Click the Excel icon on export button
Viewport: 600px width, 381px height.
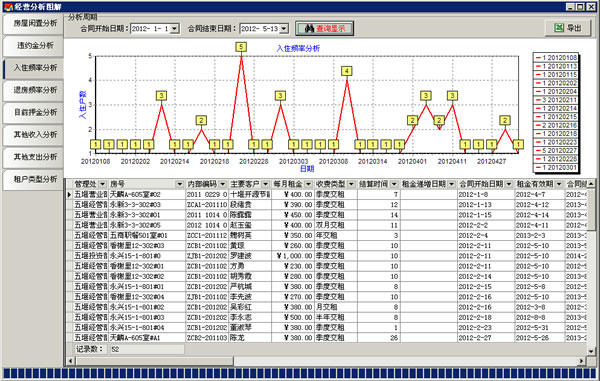[x=559, y=28]
